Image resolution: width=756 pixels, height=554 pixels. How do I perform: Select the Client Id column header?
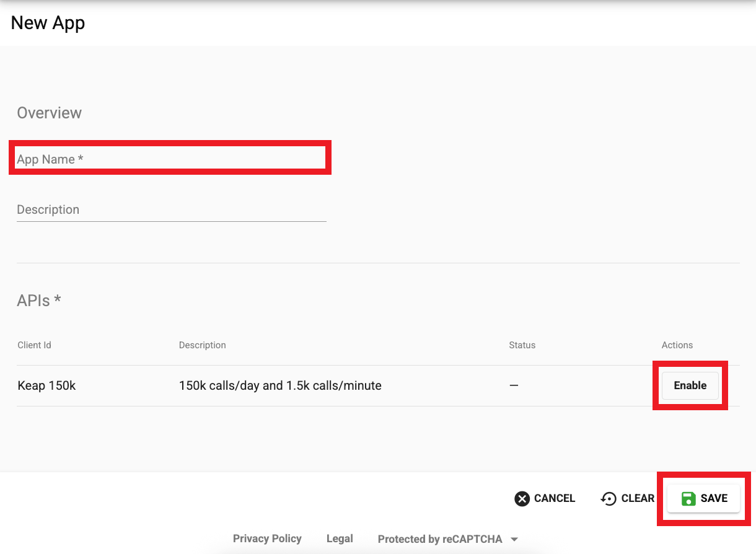(x=34, y=345)
